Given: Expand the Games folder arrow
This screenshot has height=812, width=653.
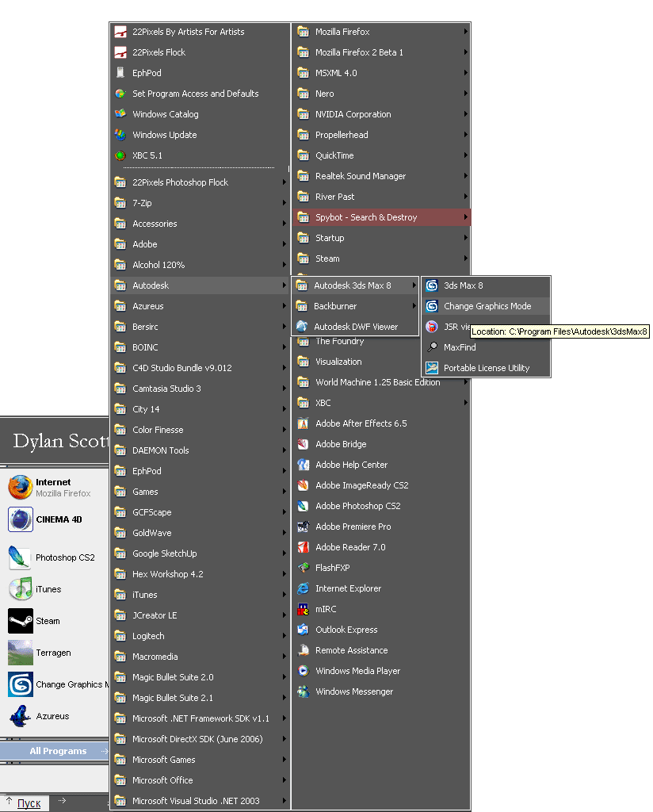Looking at the screenshot, I should [x=284, y=492].
